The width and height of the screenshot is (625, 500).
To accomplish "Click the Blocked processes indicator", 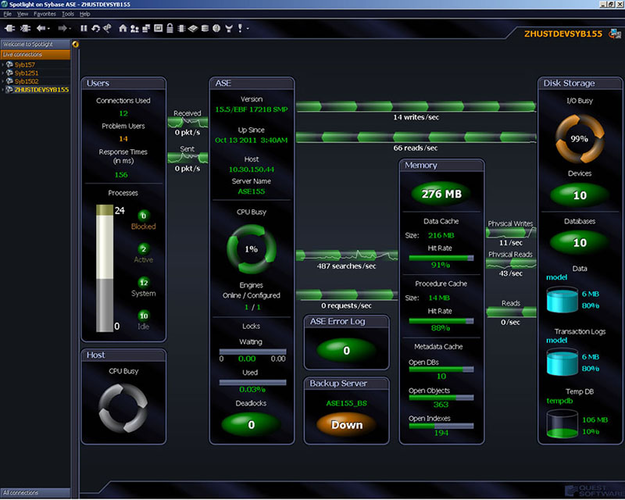I will point(143,216).
